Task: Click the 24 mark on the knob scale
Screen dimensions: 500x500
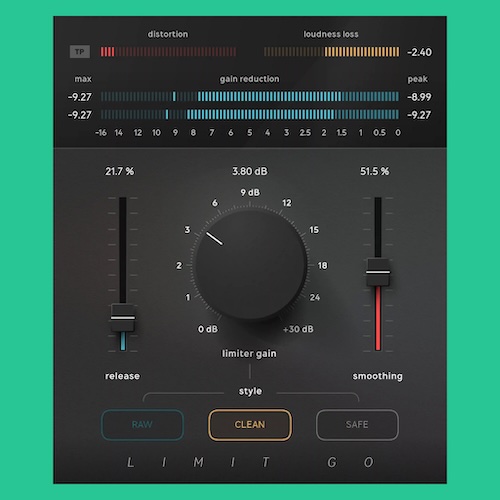Action: click(x=315, y=297)
